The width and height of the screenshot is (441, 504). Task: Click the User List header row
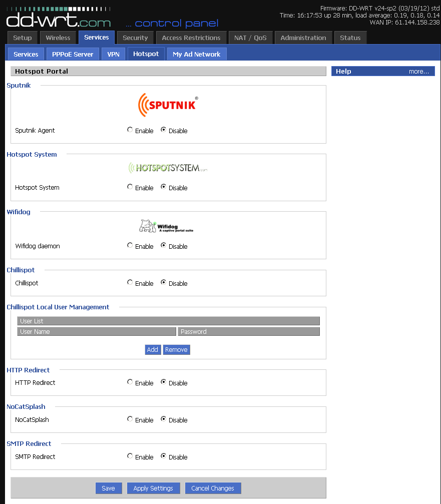coord(168,321)
